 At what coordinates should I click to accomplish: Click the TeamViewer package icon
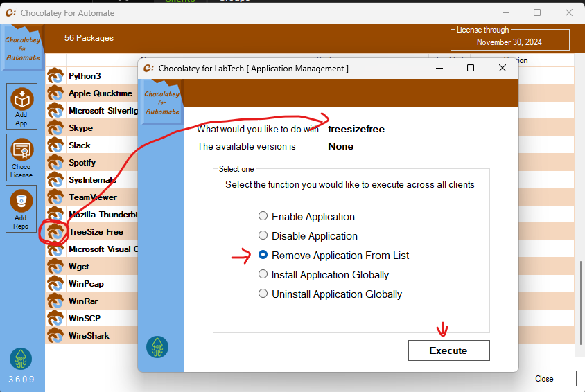(x=55, y=197)
